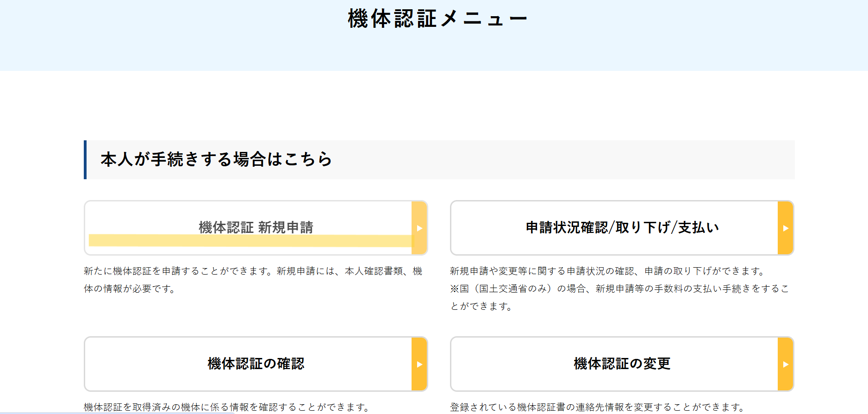Open the 機体認証 新規申請 page
Screen dimensions: 868x414
(x=256, y=227)
